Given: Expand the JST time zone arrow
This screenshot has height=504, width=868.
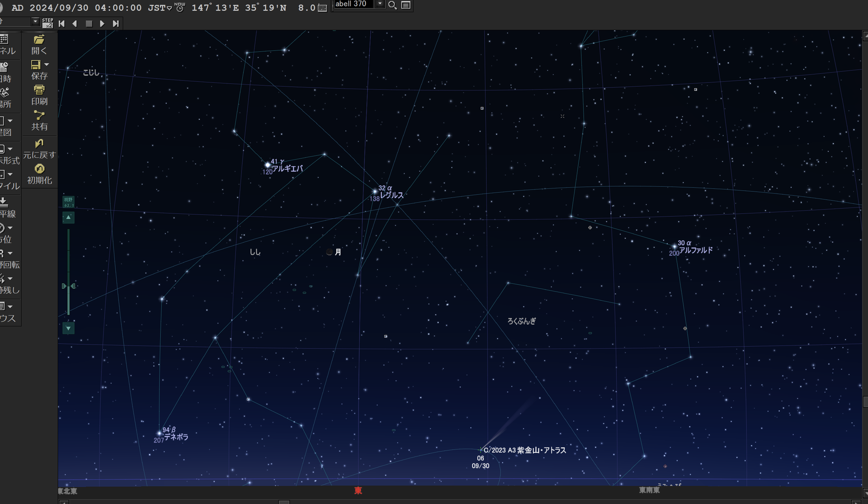Looking at the screenshot, I should (x=170, y=9).
